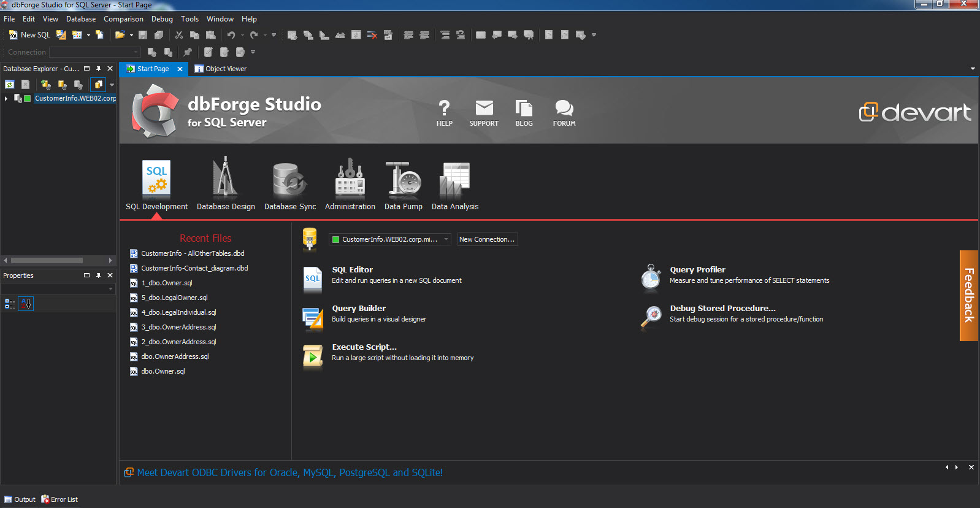The height and width of the screenshot is (508, 980).
Task: Open the Database Explorer window position menu
Action: (x=86, y=69)
